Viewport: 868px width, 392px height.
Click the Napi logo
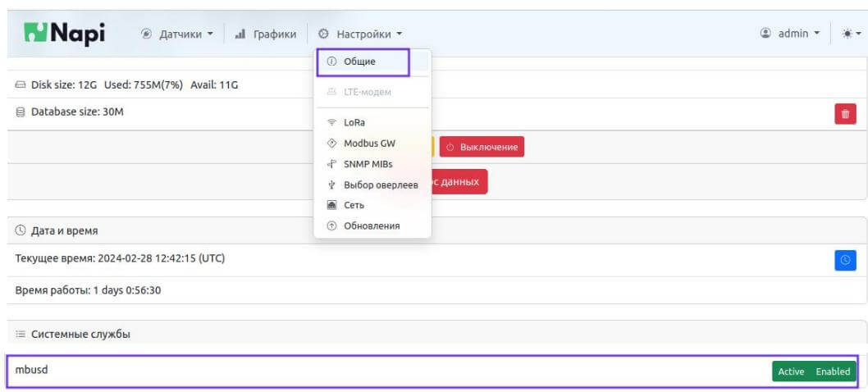point(64,34)
